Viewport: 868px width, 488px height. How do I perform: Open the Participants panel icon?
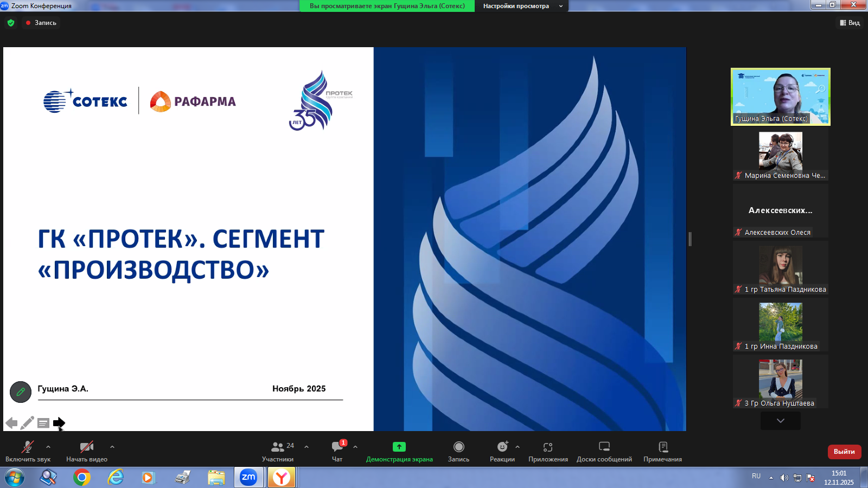tap(277, 447)
